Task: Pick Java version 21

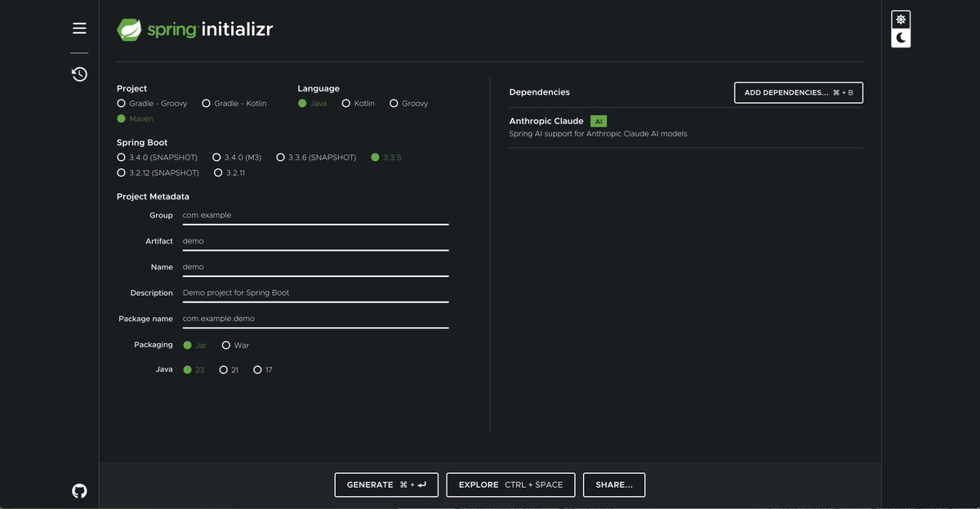Action: (x=229, y=370)
